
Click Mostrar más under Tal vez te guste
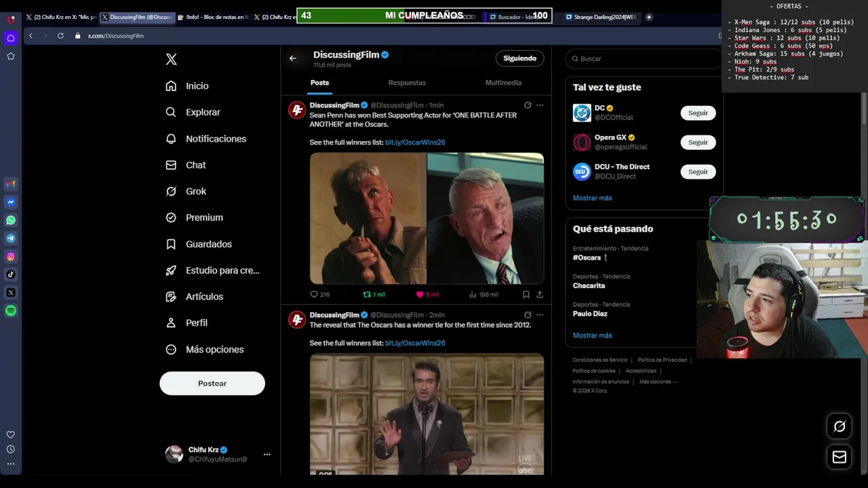[592, 198]
